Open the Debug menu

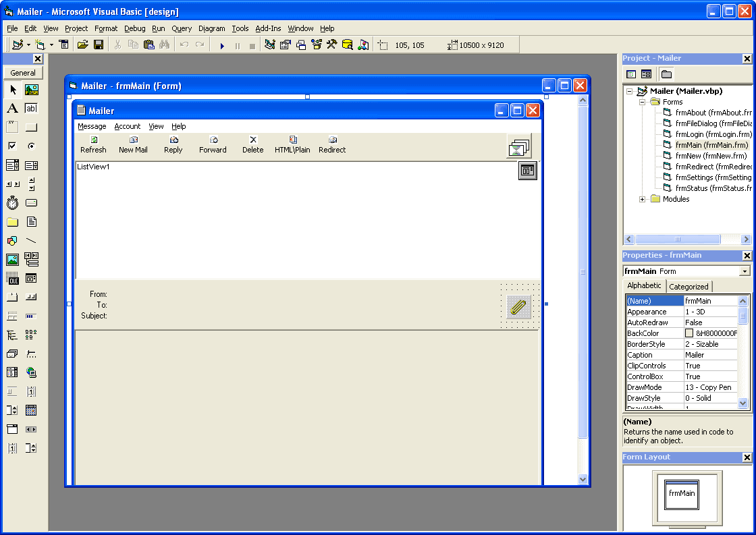134,28
